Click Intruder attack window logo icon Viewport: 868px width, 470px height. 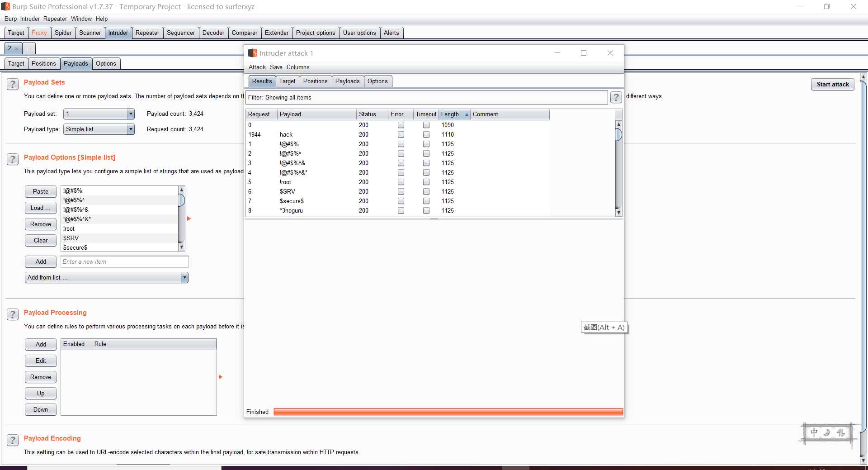pos(253,53)
